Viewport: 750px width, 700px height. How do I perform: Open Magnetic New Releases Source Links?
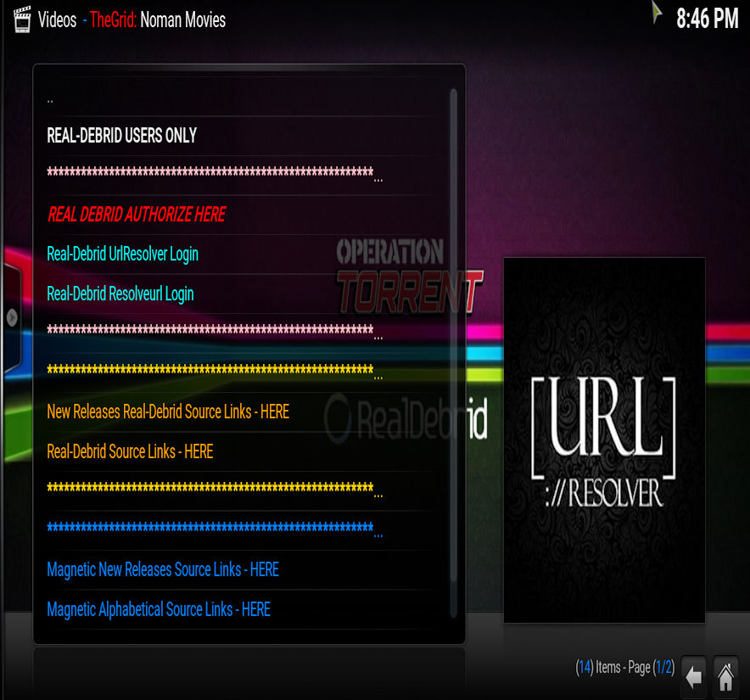(x=163, y=569)
